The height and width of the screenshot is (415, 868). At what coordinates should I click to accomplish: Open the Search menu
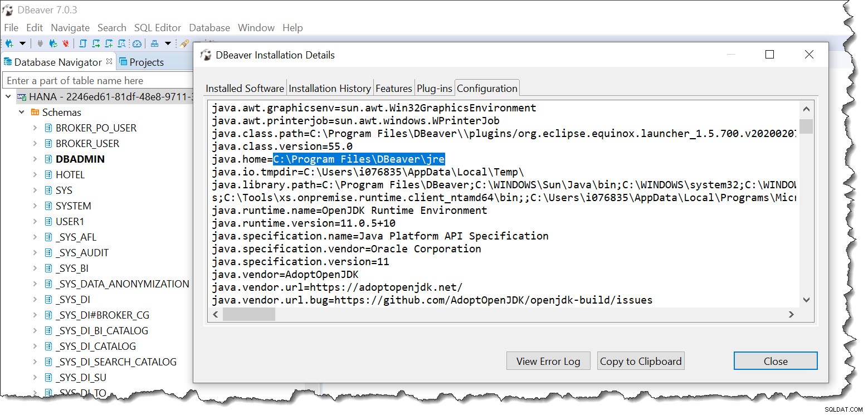tap(112, 27)
